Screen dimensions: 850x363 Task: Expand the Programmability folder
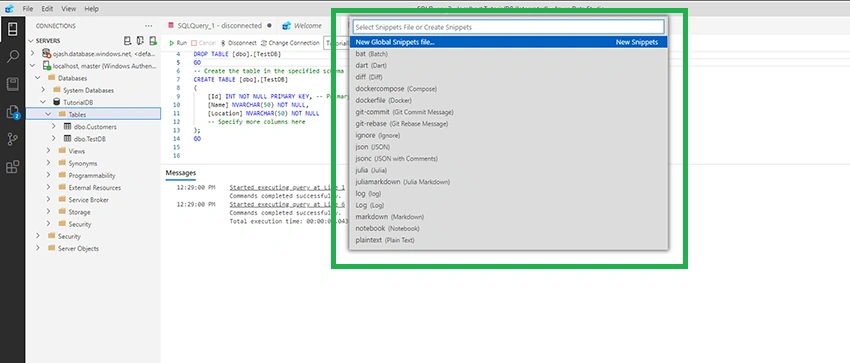pyautogui.click(x=48, y=175)
